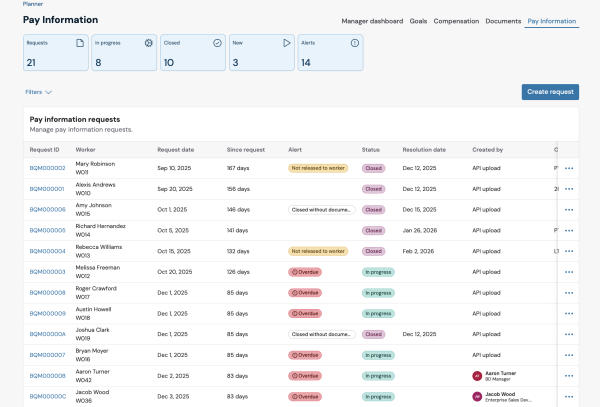
Task: Open row options for Melissa Freeman request
Action: (569, 272)
